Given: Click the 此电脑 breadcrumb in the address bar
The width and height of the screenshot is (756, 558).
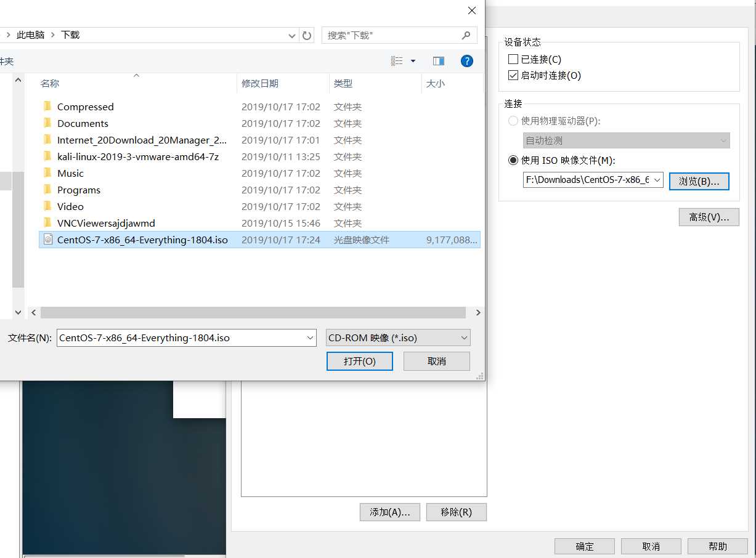Looking at the screenshot, I should [x=31, y=35].
